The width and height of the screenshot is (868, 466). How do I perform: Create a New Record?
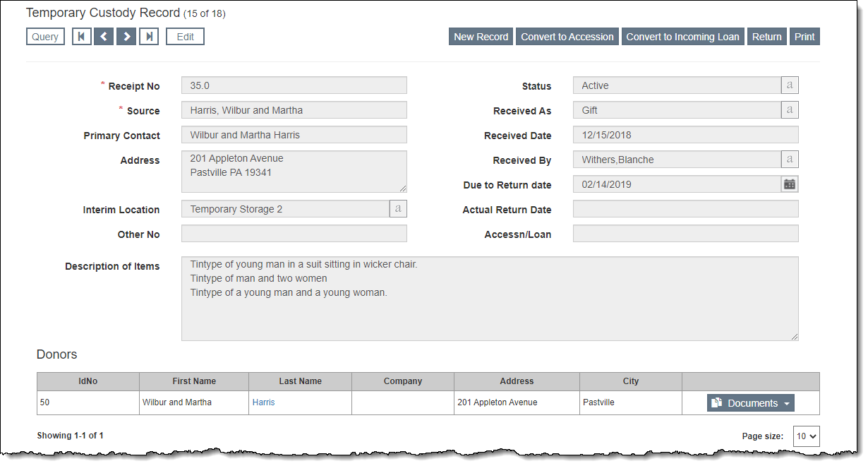[x=481, y=37]
